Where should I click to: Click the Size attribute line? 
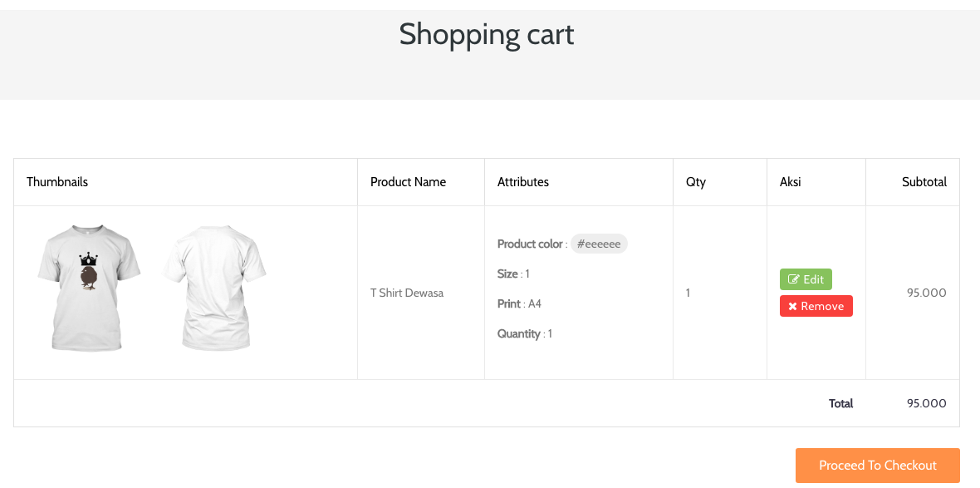pos(513,274)
